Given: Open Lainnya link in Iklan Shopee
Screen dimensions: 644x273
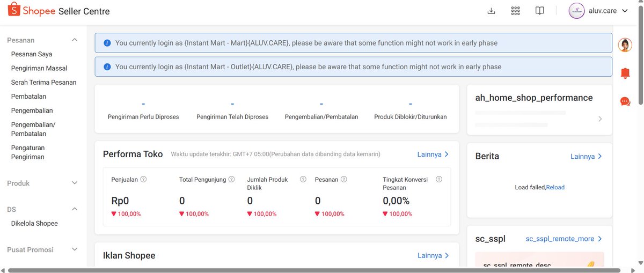Looking at the screenshot, I should coord(433,256).
